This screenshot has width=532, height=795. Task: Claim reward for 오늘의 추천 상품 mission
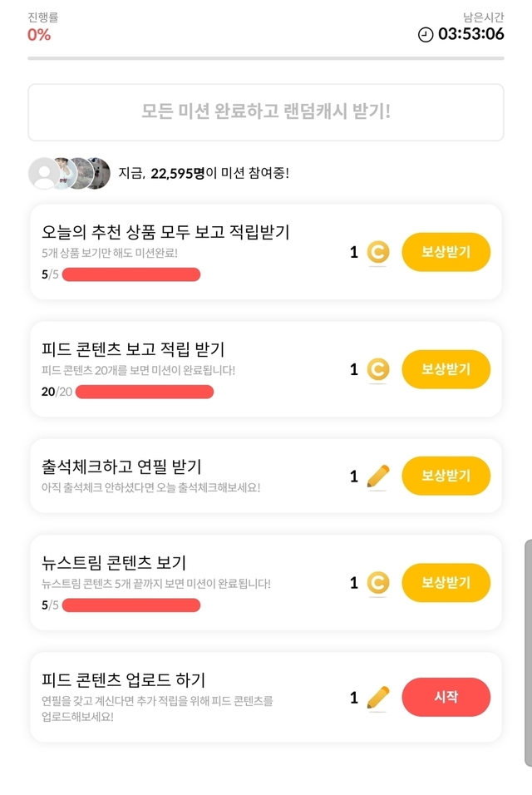(x=446, y=252)
